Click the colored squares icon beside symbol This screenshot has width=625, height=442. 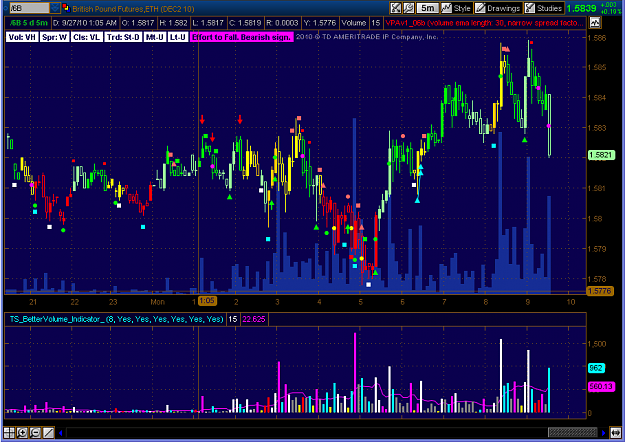66,8
